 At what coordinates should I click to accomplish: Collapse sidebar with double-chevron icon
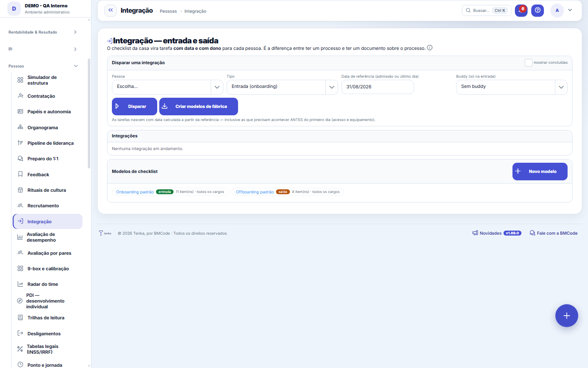point(110,10)
